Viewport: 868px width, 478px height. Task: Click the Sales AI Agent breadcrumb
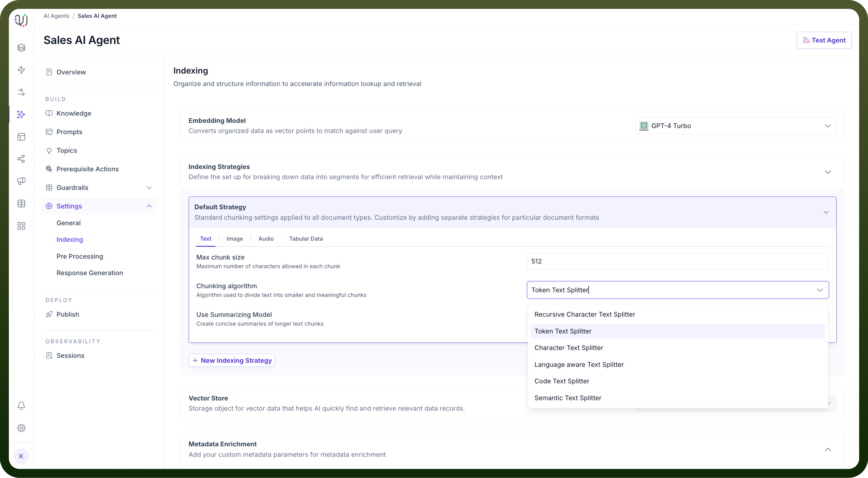[x=97, y=16]
